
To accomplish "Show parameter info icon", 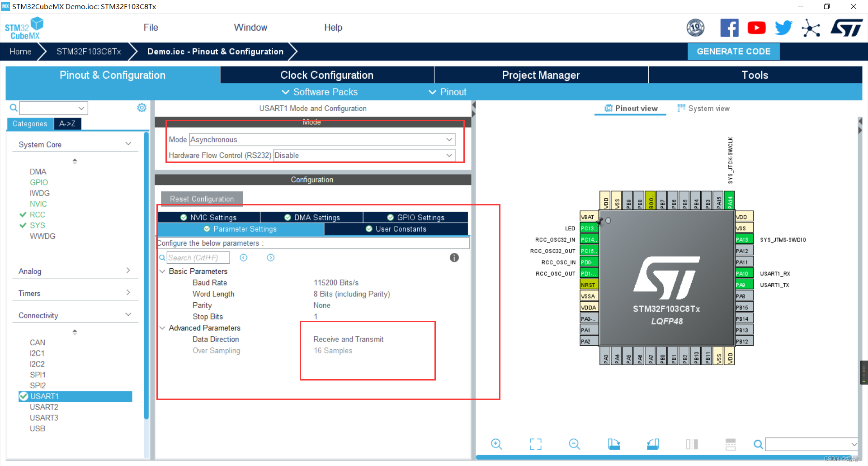I will pyautogui.click(x=454, y=257).
